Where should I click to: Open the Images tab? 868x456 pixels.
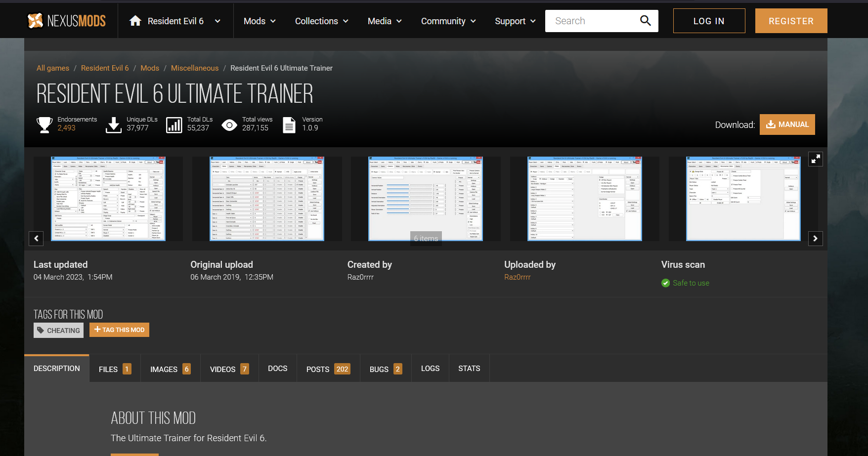171,369
